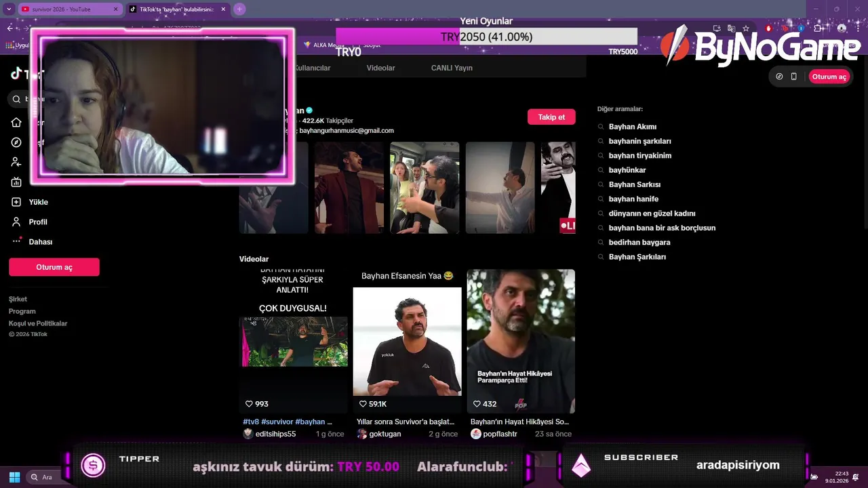Screen dimensions: 868x488
Task: Click the heart icon showing 993 likes
Action: 249,404
